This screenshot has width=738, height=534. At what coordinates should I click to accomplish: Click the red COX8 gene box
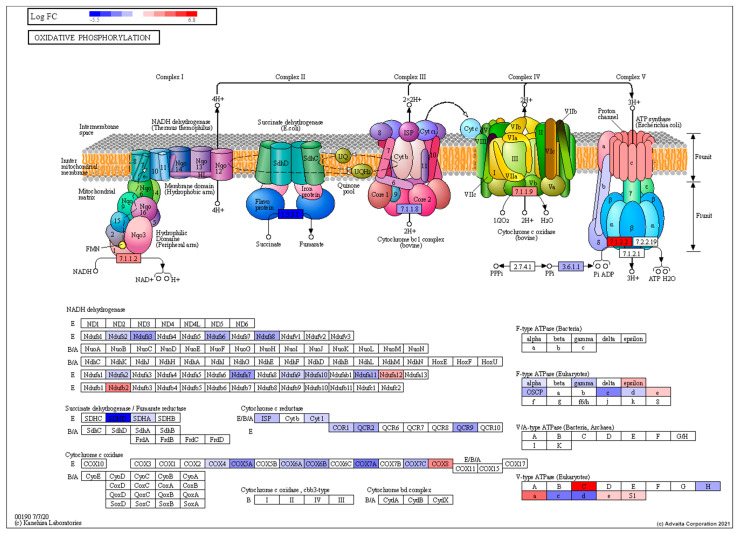tap(441, 463)
